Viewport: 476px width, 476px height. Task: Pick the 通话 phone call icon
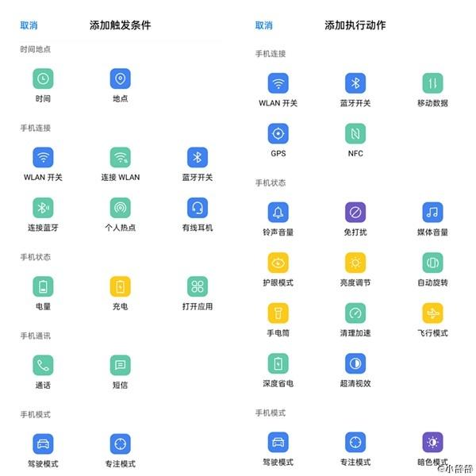43,365
